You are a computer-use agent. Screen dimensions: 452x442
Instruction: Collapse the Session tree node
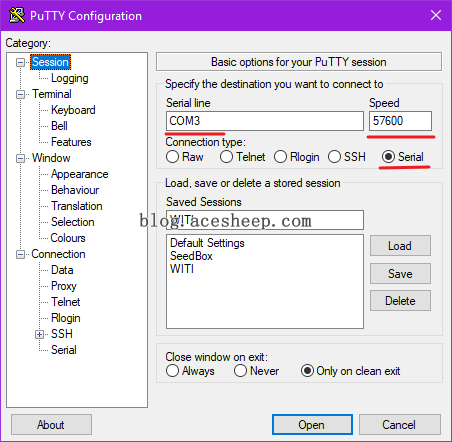click(x=21, y=62)
